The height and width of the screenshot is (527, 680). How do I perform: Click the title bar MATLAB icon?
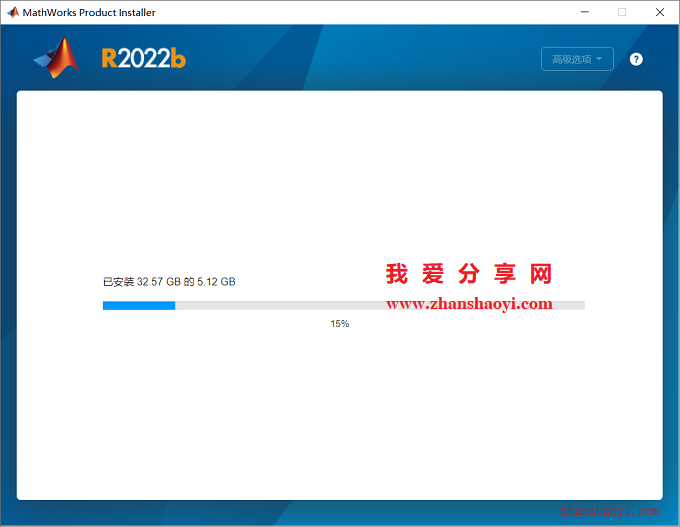(13, 12)
